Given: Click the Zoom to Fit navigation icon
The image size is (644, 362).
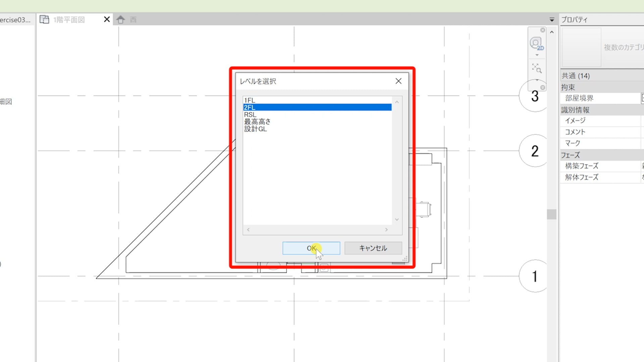Looking at the screenshot, I should point(537,68).
